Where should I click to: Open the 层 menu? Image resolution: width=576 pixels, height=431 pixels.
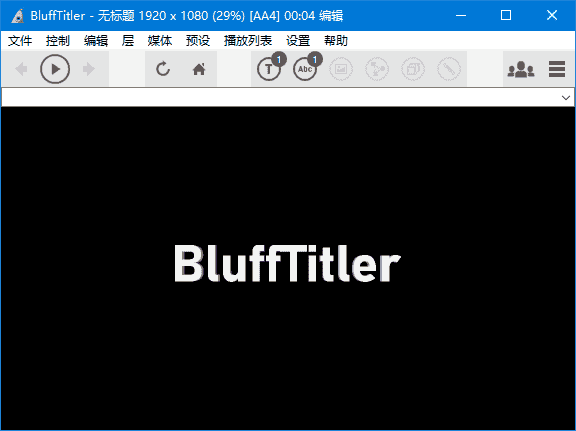click(x=128, y=40)
